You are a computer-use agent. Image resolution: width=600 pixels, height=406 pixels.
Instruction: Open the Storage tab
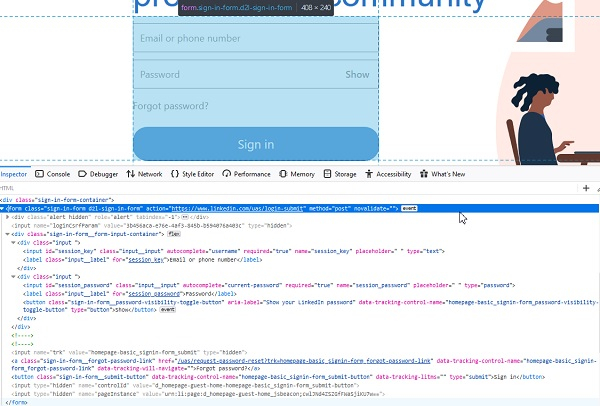pos(340,174)
